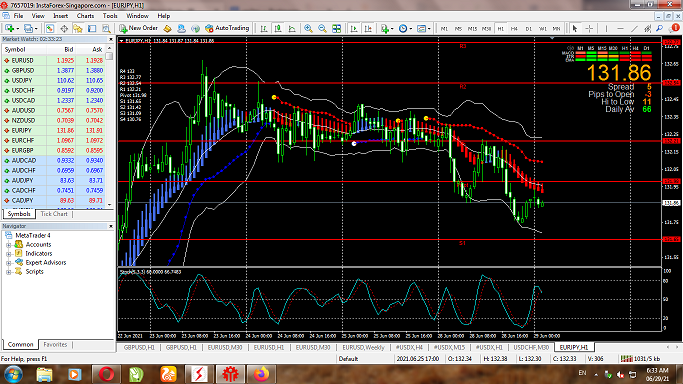Click the Market Watch vertical scrollbar thumb
Image resolution: width=683 pixels, height=384 pixels.
(x=109, y=57)
